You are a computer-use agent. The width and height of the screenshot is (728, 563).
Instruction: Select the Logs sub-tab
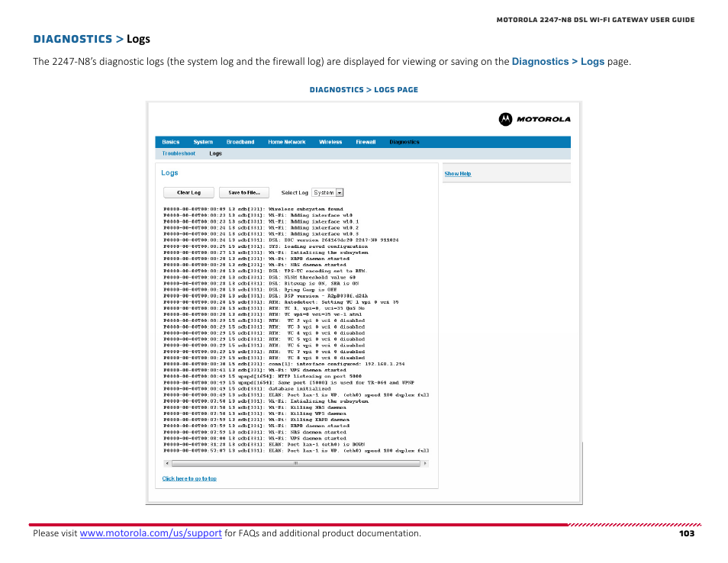pyautogui.click(x=215, y=153)
